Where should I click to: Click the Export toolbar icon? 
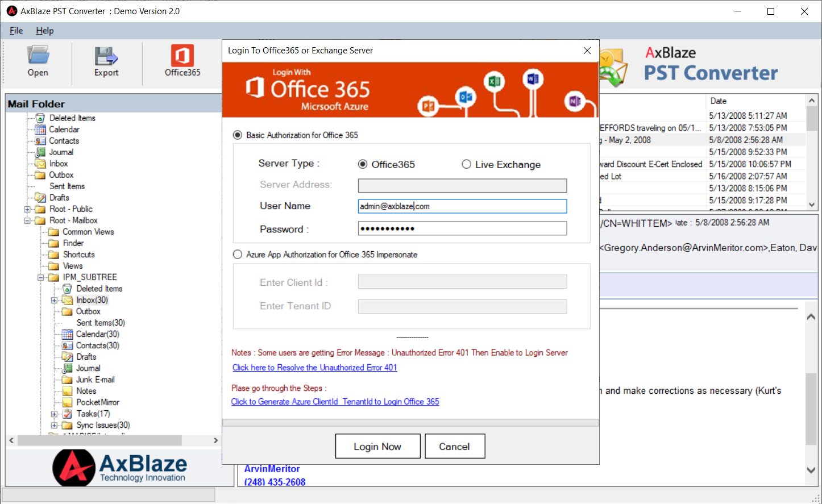click(x=106, y=61)
